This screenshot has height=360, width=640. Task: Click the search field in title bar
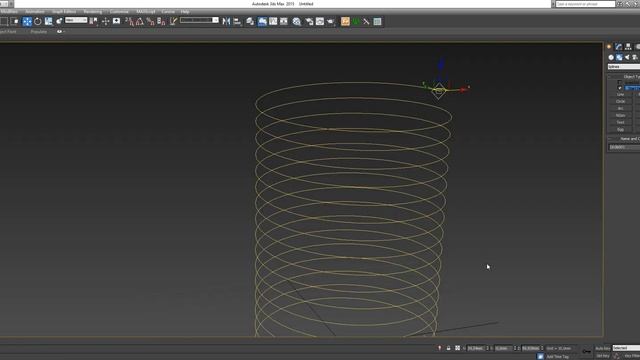click(585, 4)
